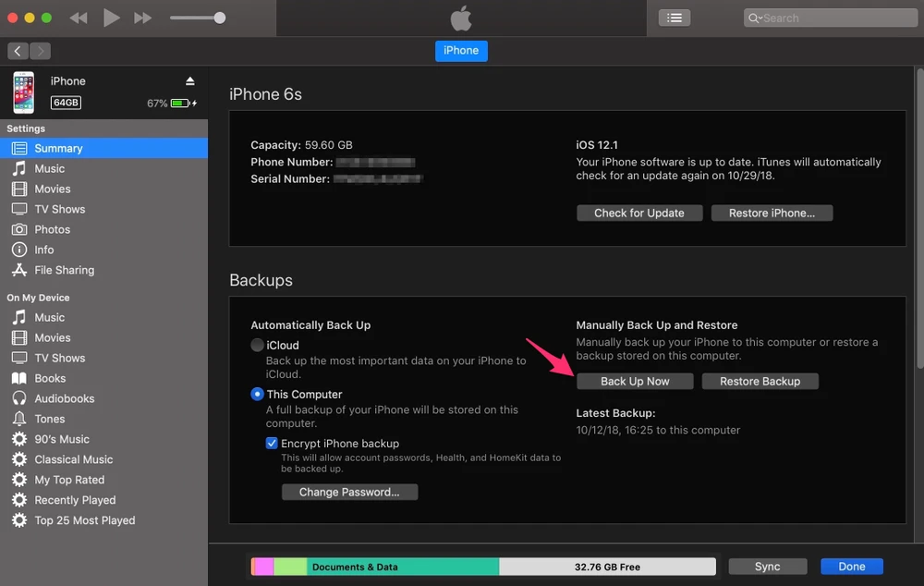Select Audiobooks under On My Device
Viewport: 924px width, 586px height.
64,398
